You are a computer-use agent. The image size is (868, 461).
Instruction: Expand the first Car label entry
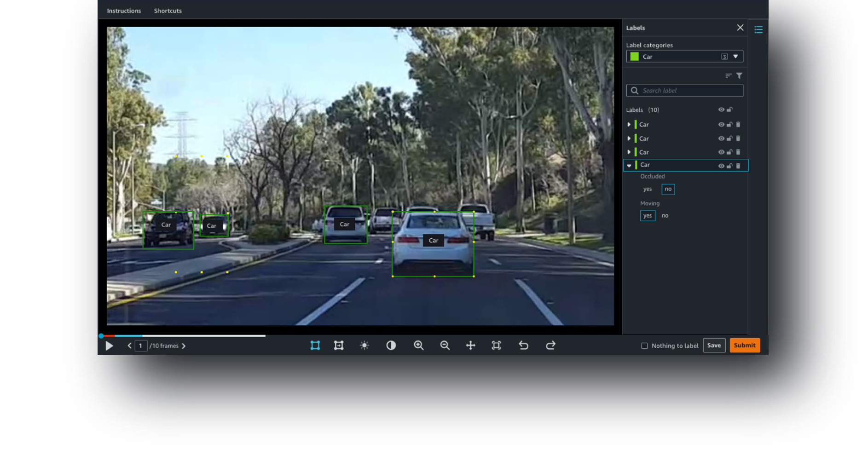629,125
